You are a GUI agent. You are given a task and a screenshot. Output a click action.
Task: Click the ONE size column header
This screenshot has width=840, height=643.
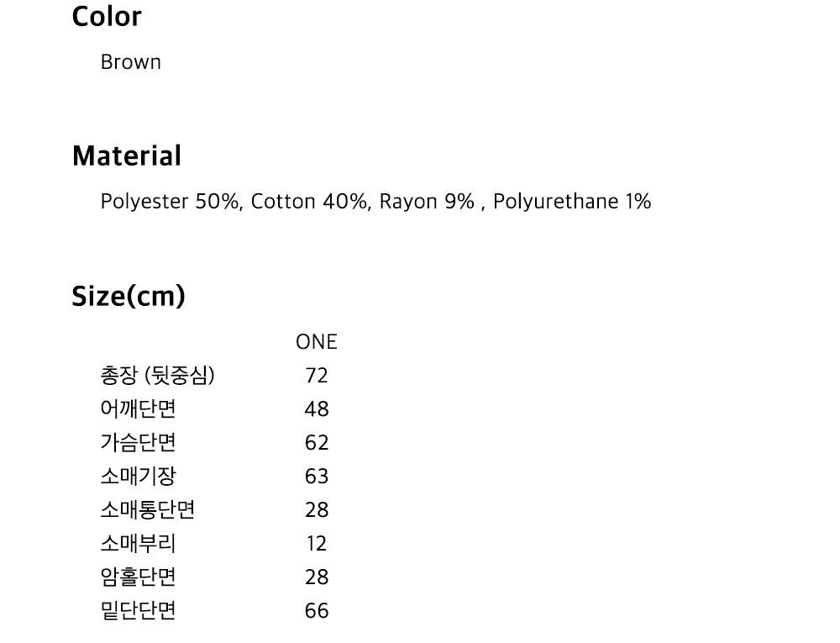point(316,342)
